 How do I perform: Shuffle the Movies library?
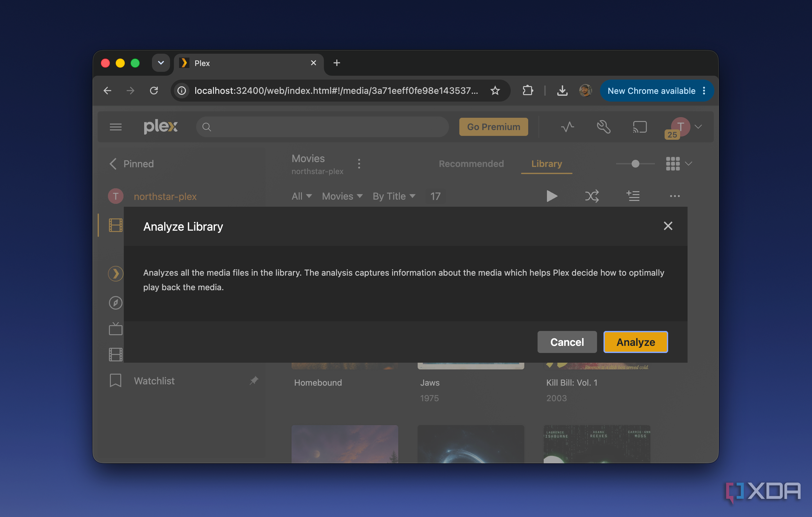pos(592,196)
